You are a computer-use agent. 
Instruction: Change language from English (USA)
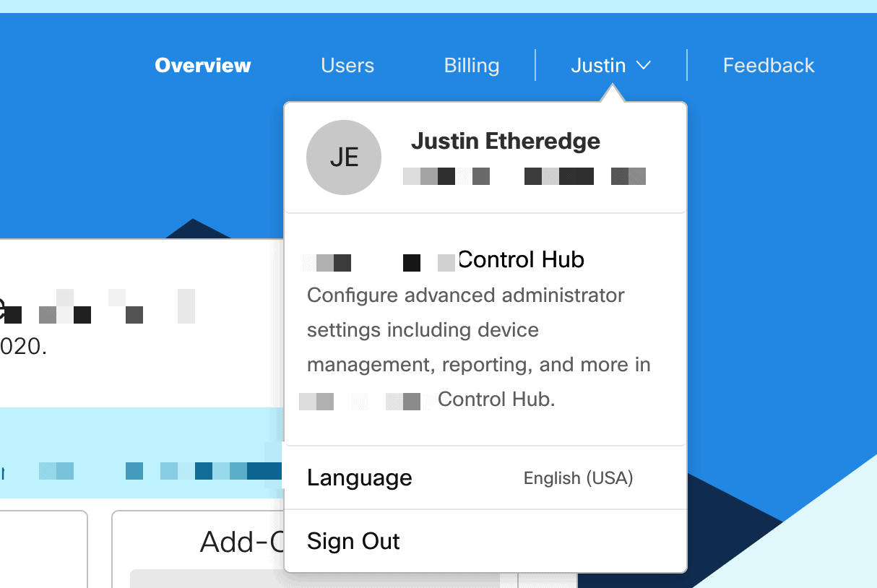point(579,478)
